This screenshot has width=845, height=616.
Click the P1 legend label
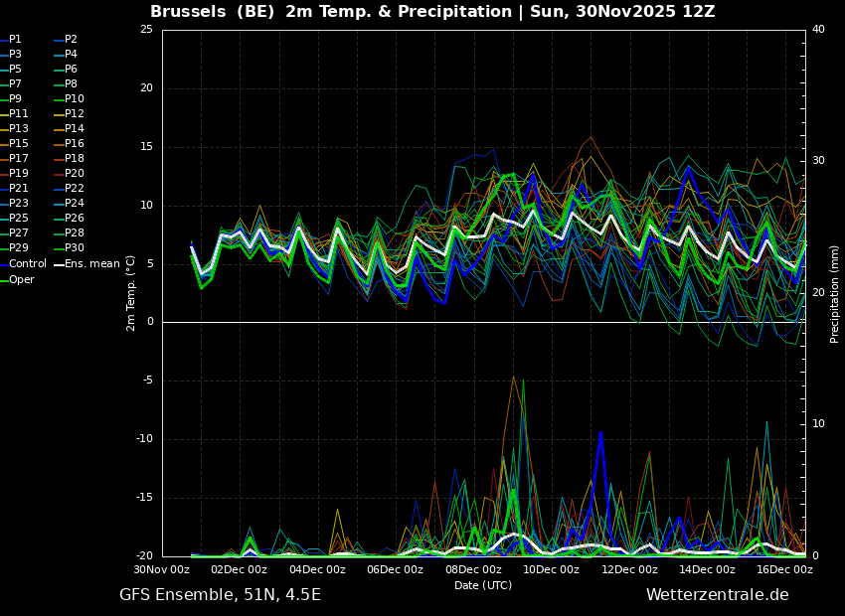[15, 40]
